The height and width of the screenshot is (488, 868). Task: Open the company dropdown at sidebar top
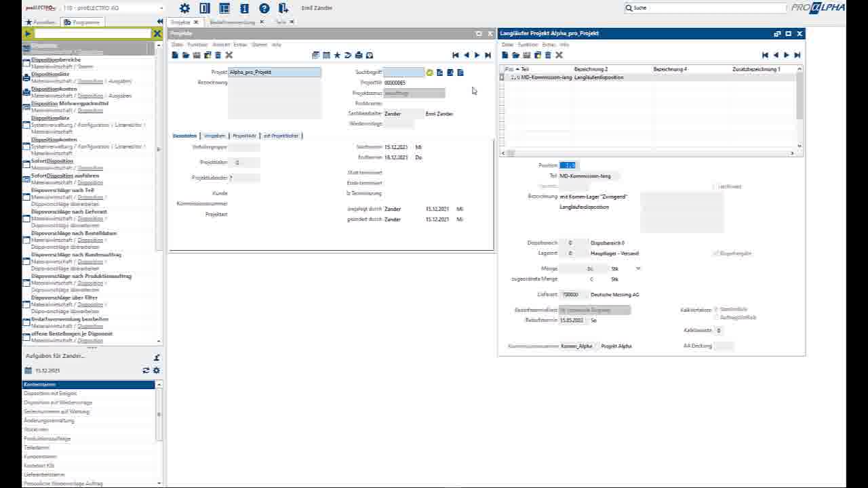tap(160, 8)
